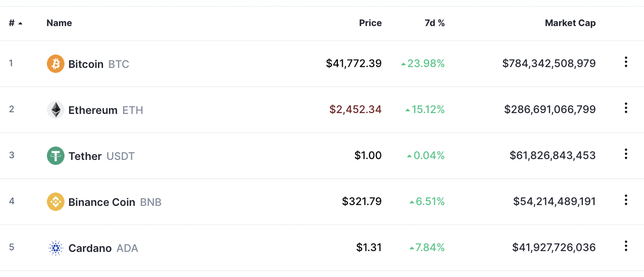Click Ethereum's price of $2,452.34

(355, 109)
